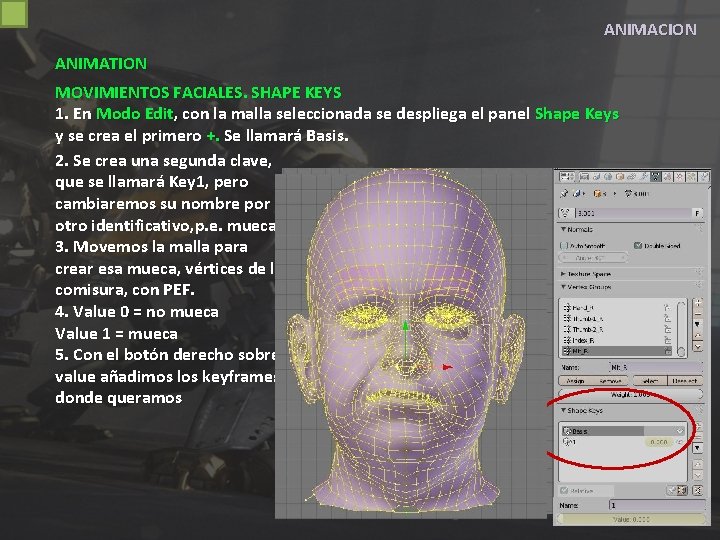720x540 pixels.
Task: Toggle the lock on Hand_R vertex group
Action: click(x=667, y=308)
